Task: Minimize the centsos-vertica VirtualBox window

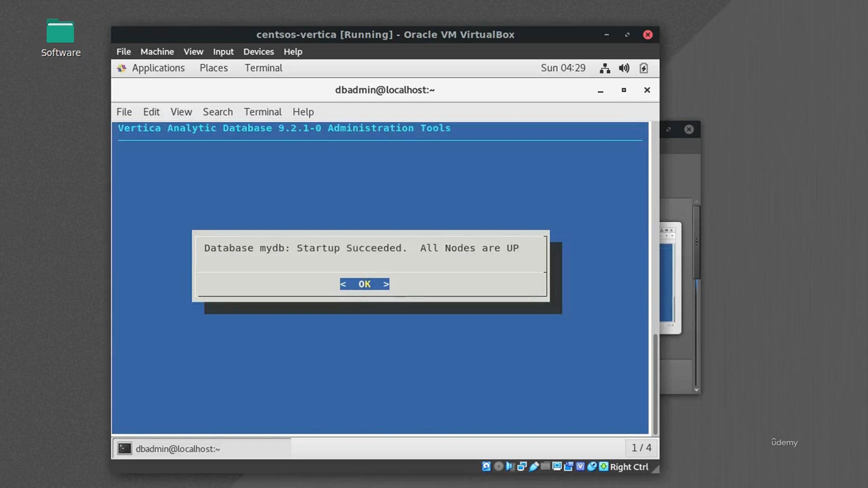Action: (x=607, y=35)
